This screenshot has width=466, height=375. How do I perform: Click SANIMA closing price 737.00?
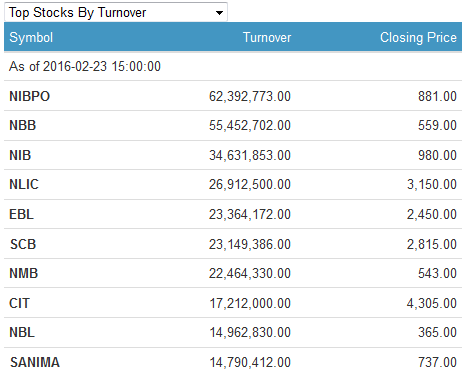coord(437,362)
